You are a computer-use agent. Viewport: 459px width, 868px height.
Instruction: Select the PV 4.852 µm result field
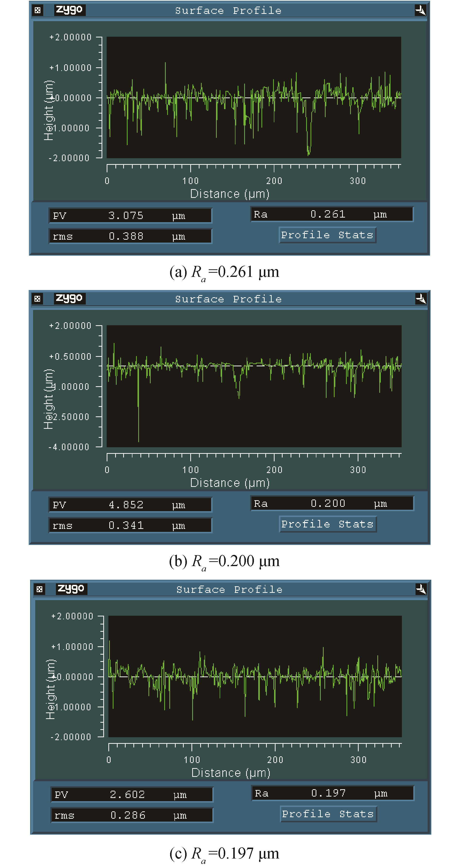(130, 505)
